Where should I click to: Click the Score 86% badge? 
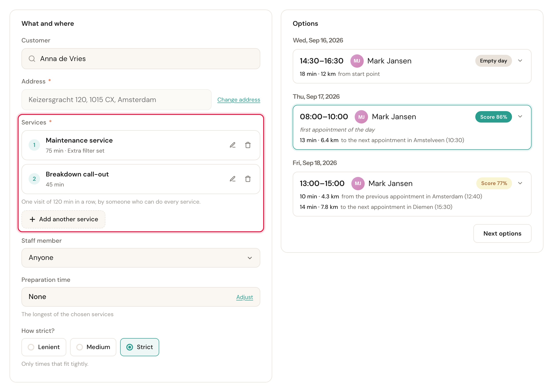click(493, 117)
